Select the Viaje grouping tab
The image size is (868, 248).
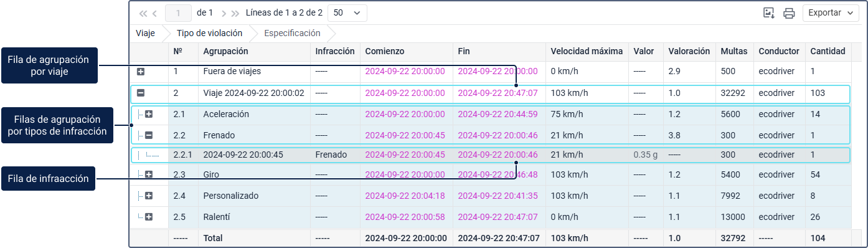[146, 34]
